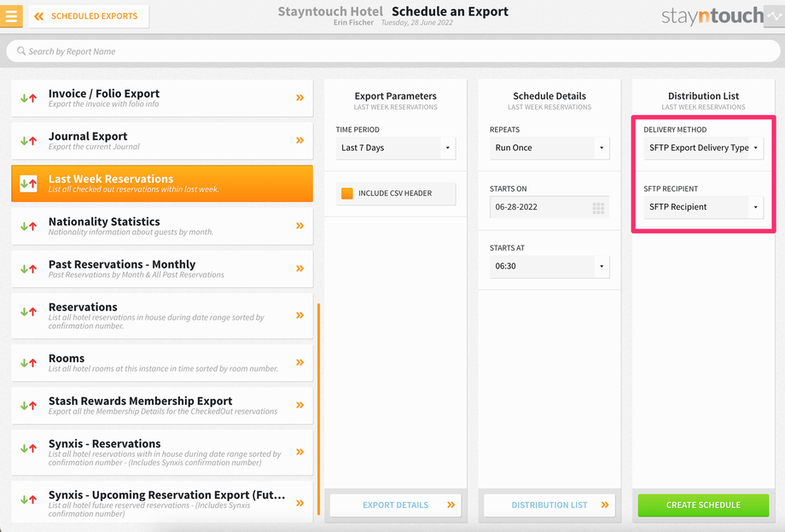Select the Reservations report
This screenshot has width=785, height=532.
pyautogui.click(x=162, y=316)
